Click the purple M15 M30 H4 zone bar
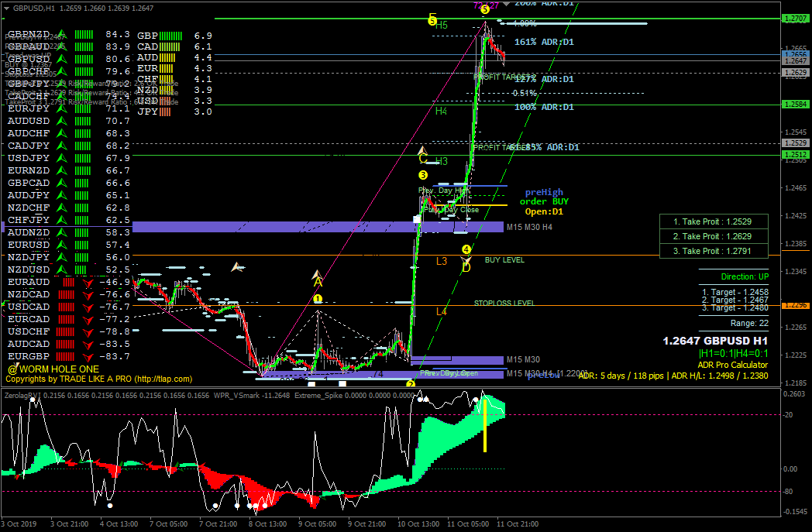The image size is (812, 532). point(318,227)
